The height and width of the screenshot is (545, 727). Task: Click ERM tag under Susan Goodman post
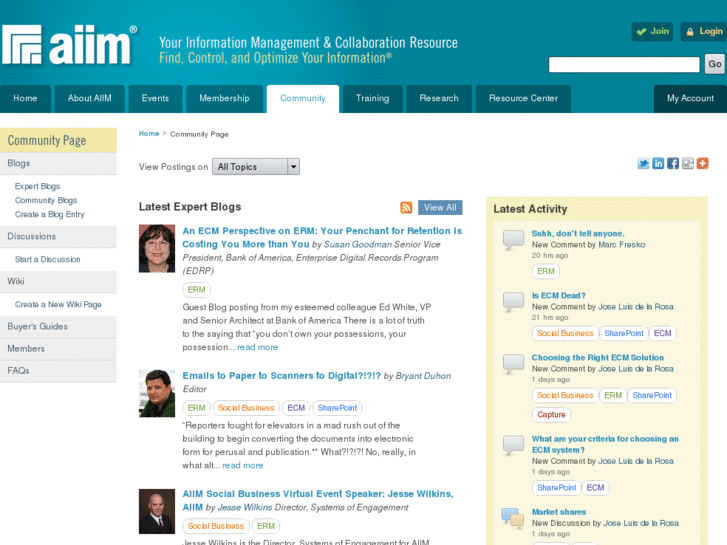tap(197, 289)
